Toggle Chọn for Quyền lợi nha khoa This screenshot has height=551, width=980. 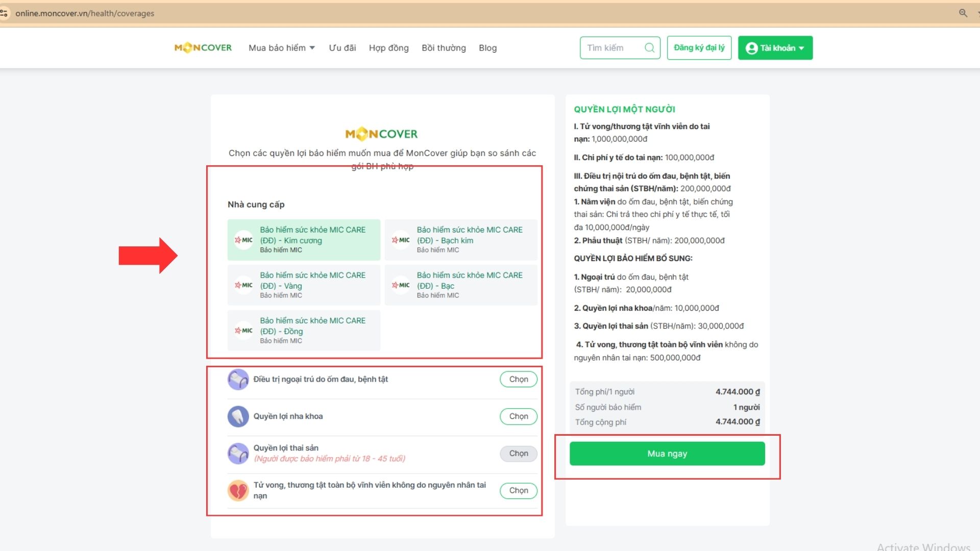click(x=518, y=416)
